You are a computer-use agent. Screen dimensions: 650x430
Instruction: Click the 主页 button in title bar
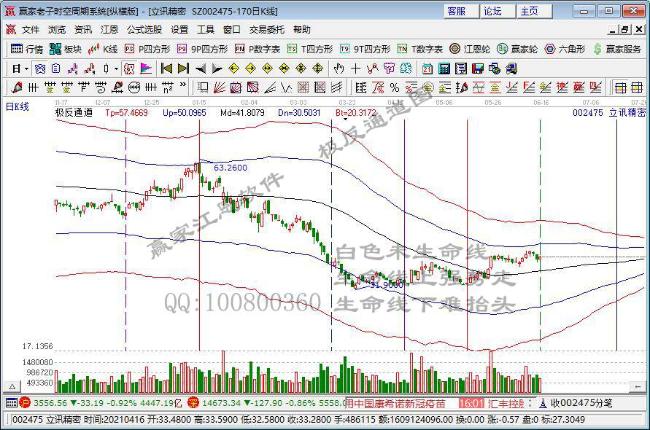(533, 11)
